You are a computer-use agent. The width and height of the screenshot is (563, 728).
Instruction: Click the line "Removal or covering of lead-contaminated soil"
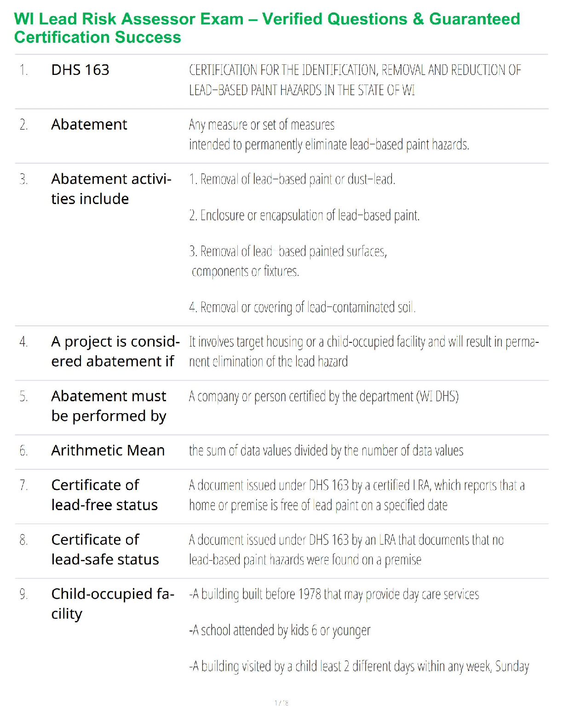(x=302, y=307)
